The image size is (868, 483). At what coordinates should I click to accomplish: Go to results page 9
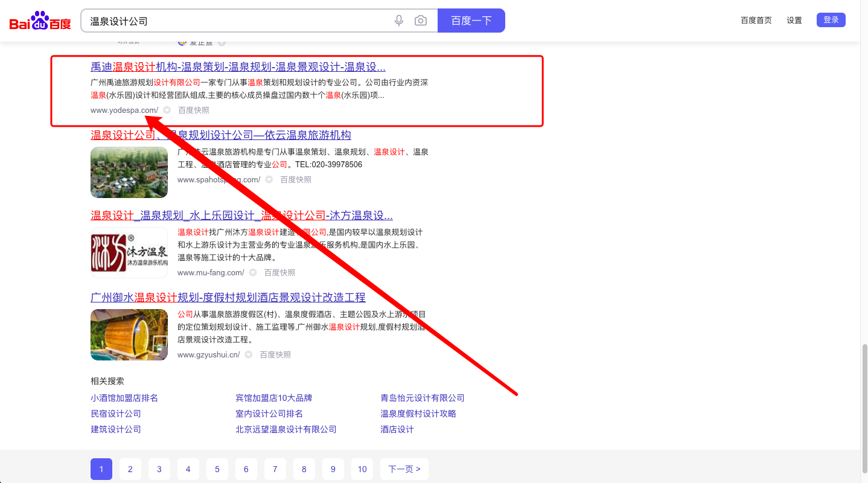click(333, 469)
